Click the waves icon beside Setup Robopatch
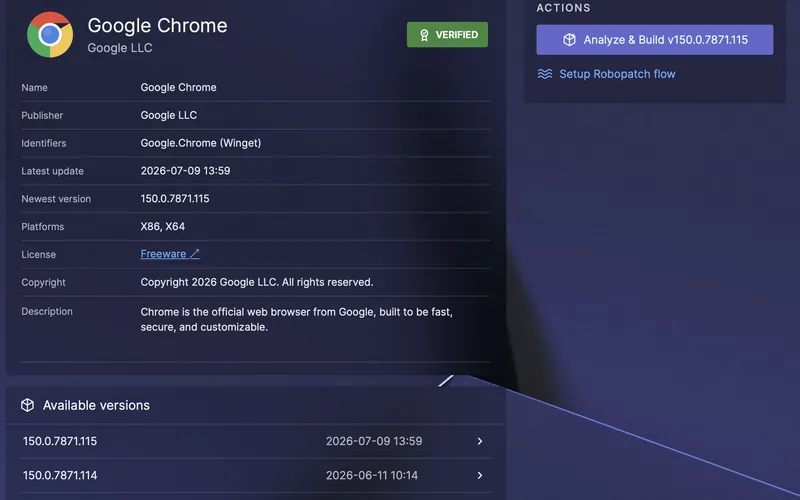This screenshot has height=500, width=800. (544, 74)
